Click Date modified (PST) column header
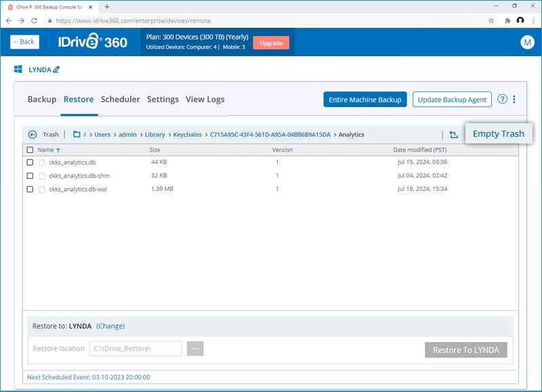Viewport: 542px width, 392px height. [x=419, y=150]
